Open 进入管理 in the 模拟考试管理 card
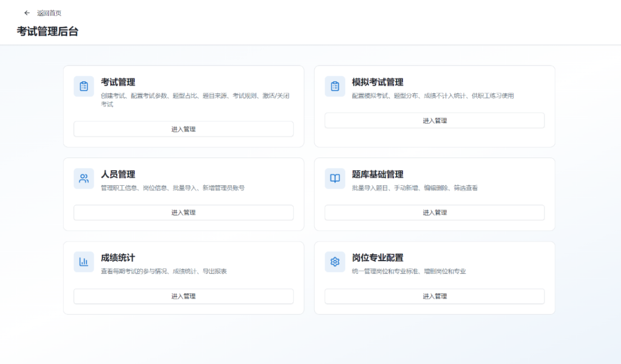Image resolution: width=621 pixels, height=364 pixels. [435, 120]
